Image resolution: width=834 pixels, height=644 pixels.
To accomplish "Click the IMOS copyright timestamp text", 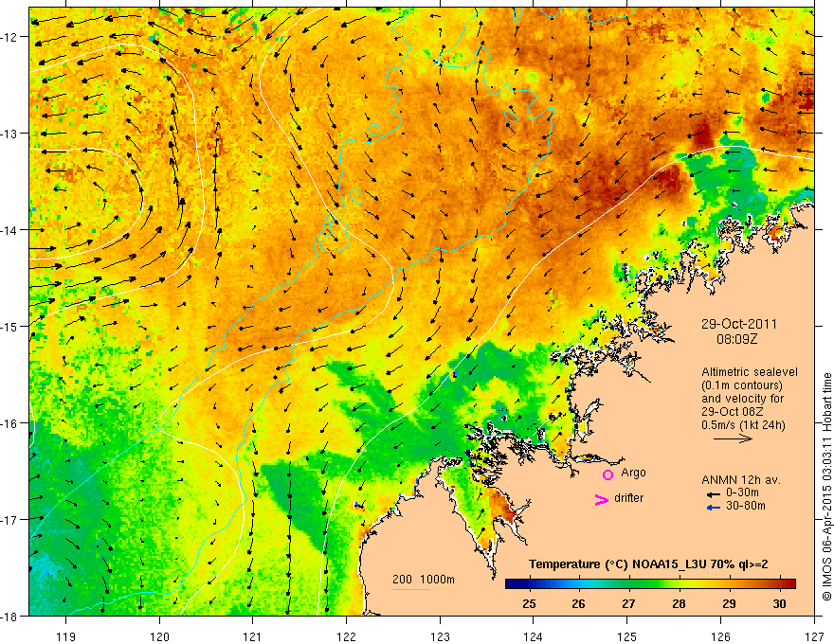I will click(826, 486).
